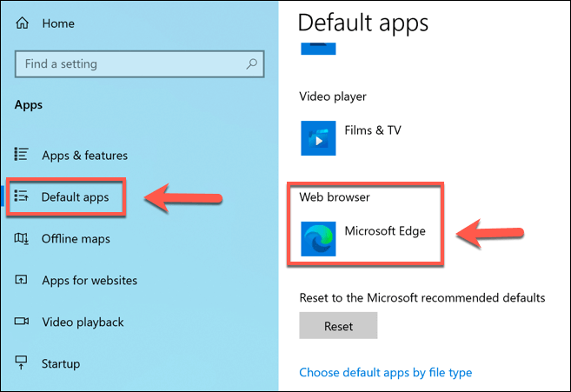Click the Reset button
The width and height of the screenshot is (571, 392).
338,325
